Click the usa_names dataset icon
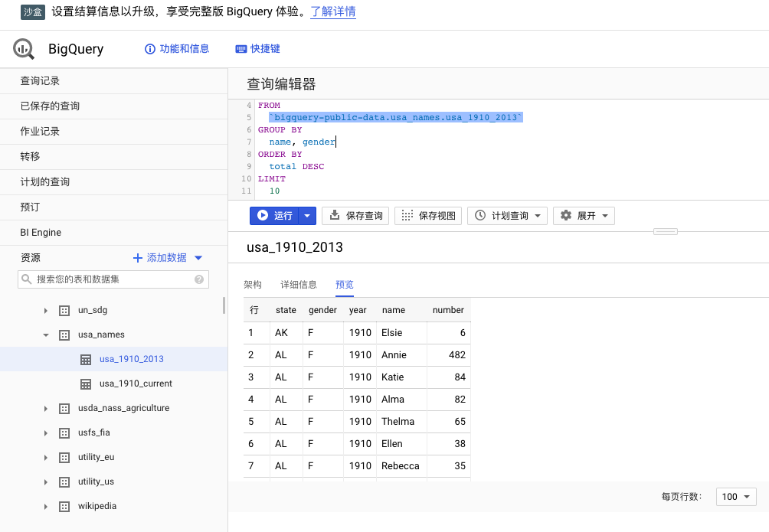The image size is (769, 532). (64, 335)
